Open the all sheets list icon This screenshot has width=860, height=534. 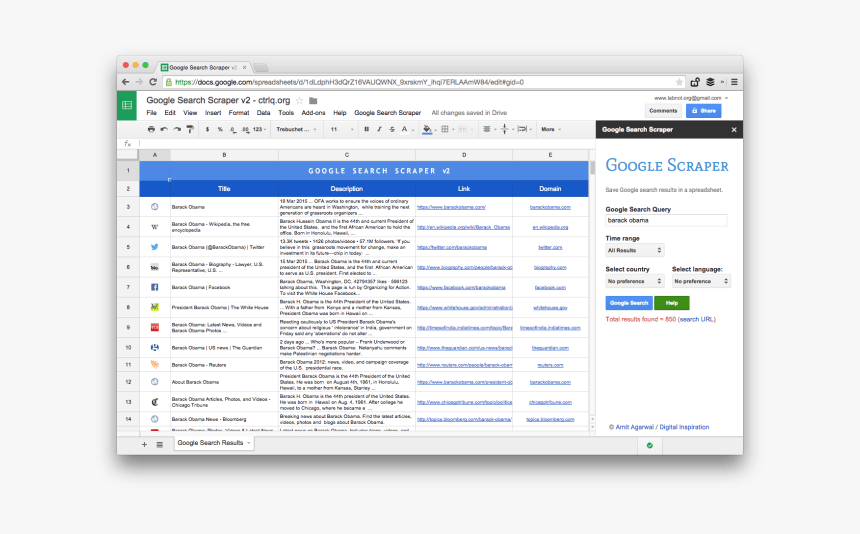[160, 445]
